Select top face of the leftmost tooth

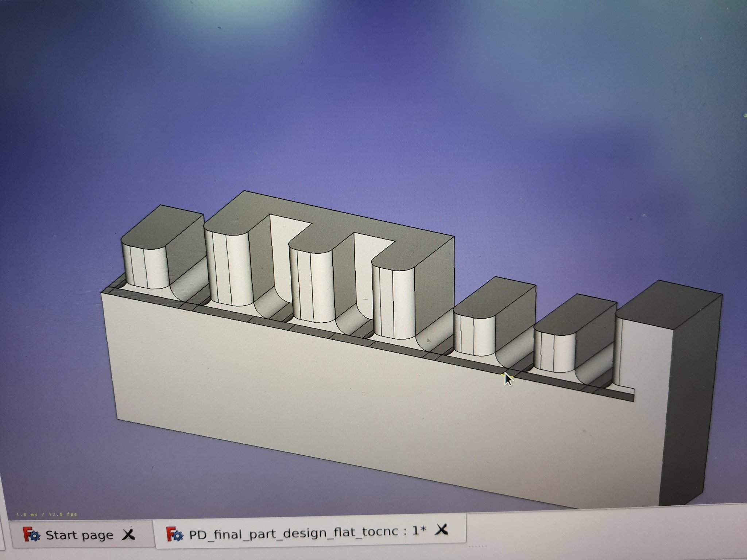162,225
